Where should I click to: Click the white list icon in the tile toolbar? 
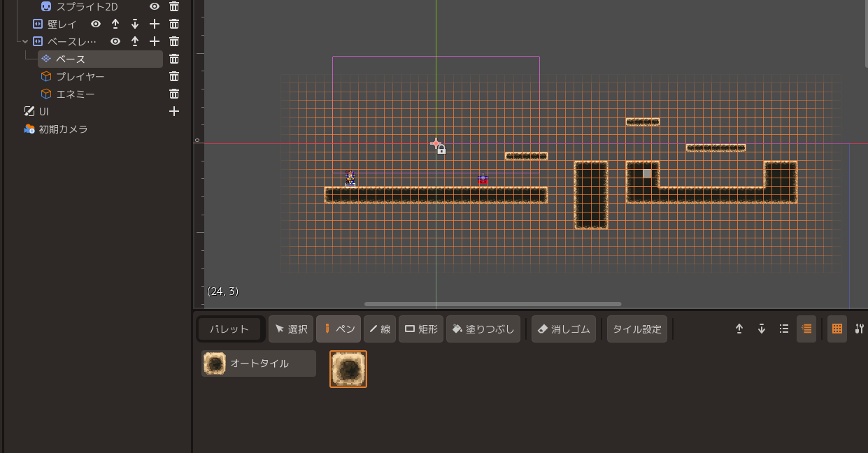[784, 329]
